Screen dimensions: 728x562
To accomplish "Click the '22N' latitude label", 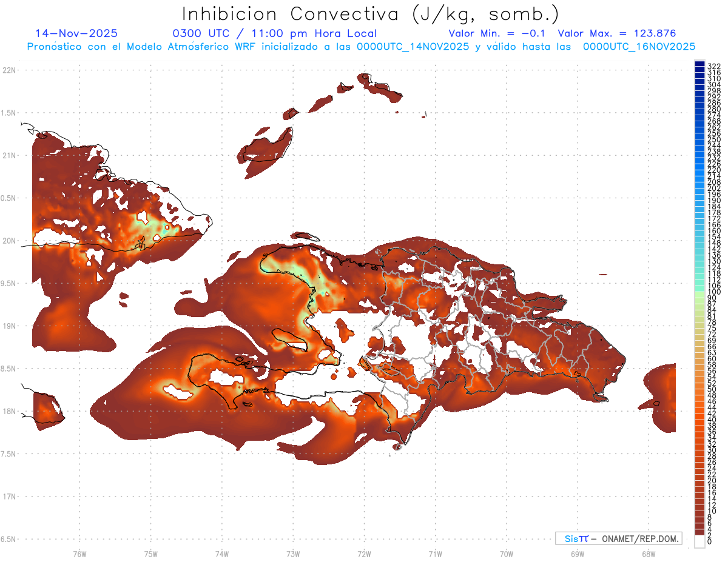I will pos(9,70).
